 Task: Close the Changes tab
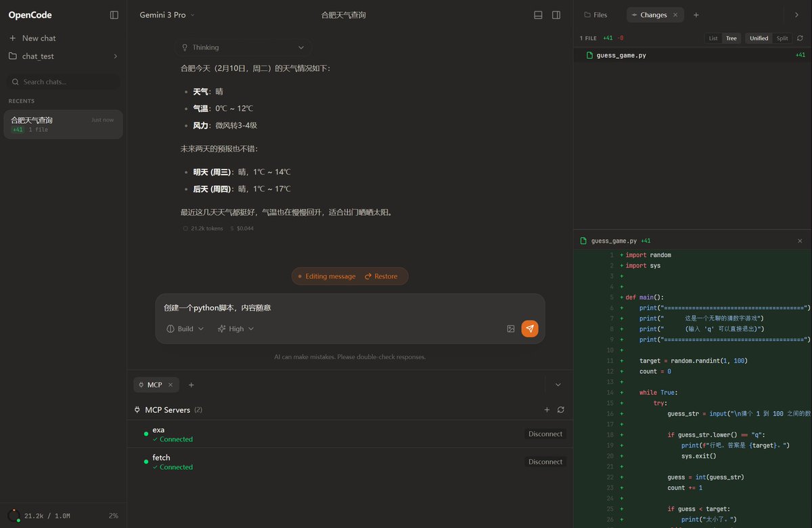click(675, 15)
